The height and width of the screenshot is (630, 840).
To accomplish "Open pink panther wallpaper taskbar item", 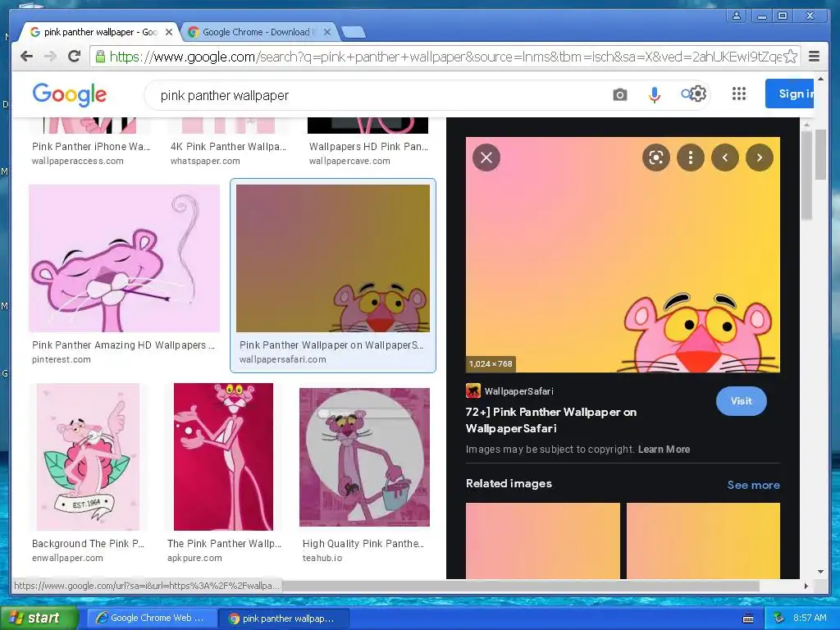I will [x=285, y=619].
